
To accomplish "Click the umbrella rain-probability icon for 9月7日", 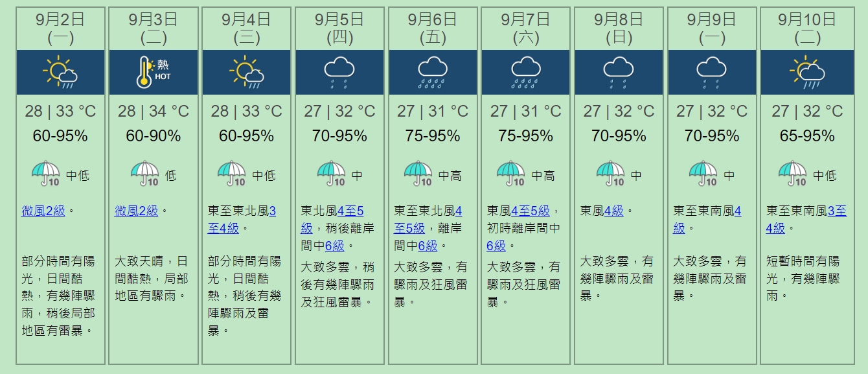I will (511, 174).
